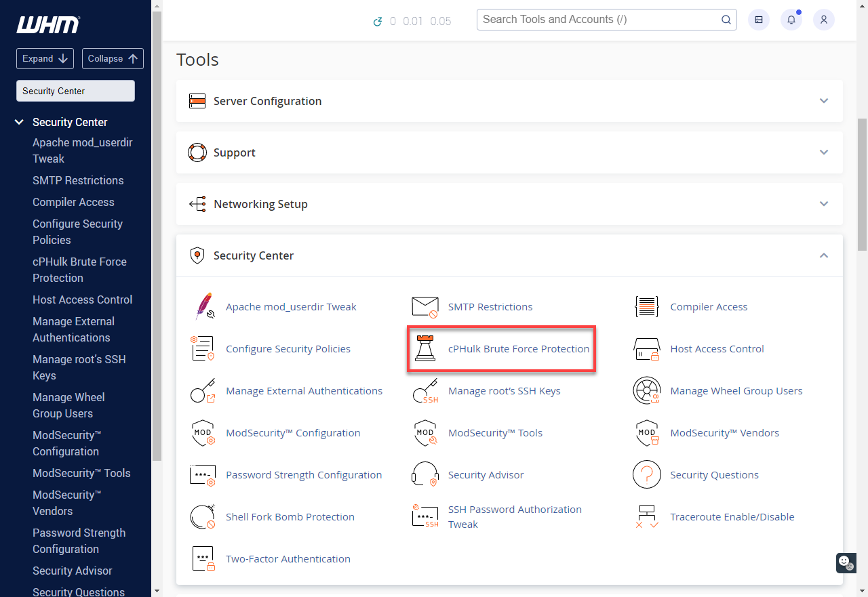Open the Password Strength Configuration link

point(303,474)
